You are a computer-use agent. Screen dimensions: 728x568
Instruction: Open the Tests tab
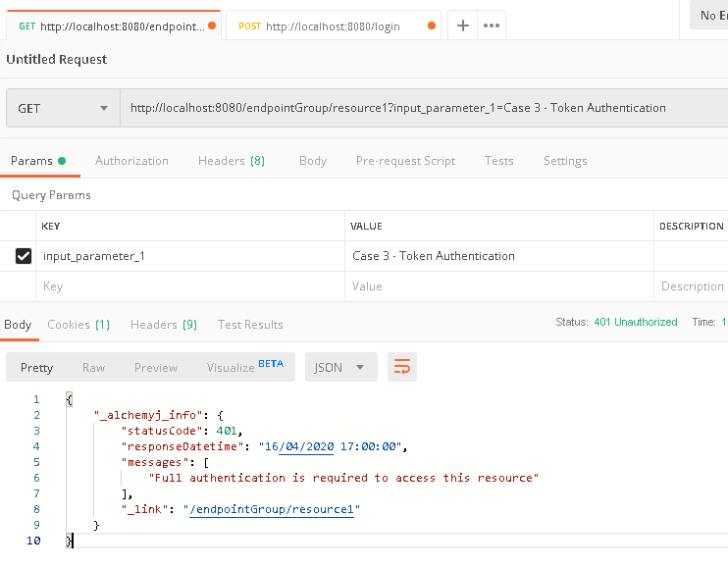498,161
